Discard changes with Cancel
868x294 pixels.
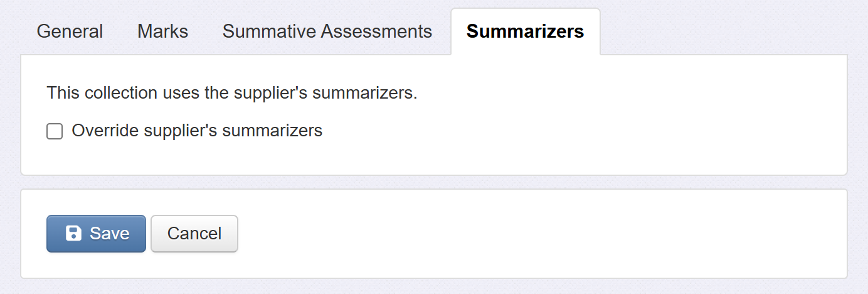coord(194,234)
